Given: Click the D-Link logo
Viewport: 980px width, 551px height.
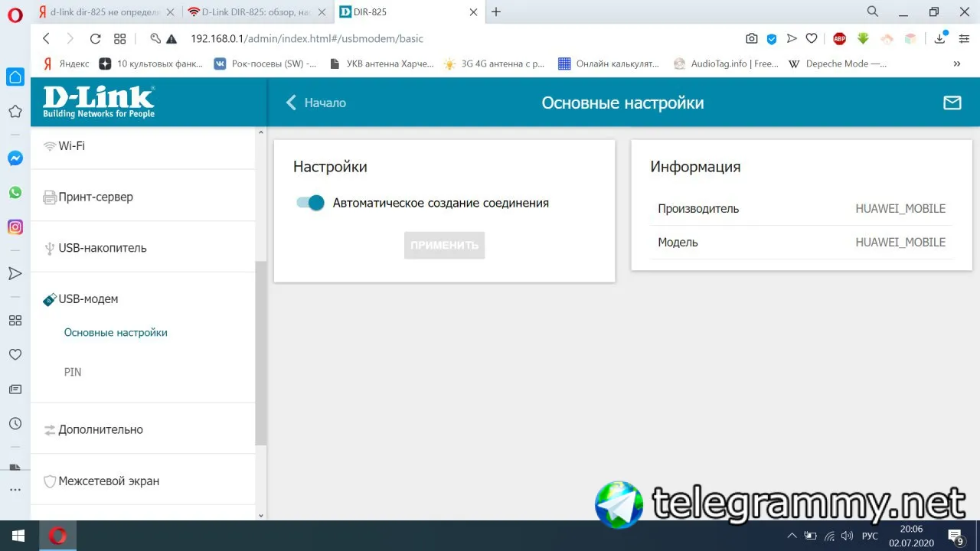Looking at the screenshot, I should tap(99, 103).
